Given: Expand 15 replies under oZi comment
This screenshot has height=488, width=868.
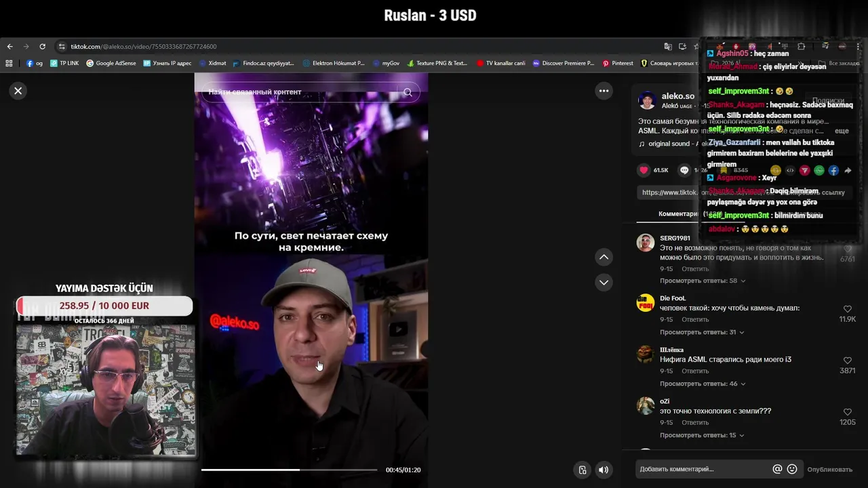Looking at the screenshot, I should (702, 435).
